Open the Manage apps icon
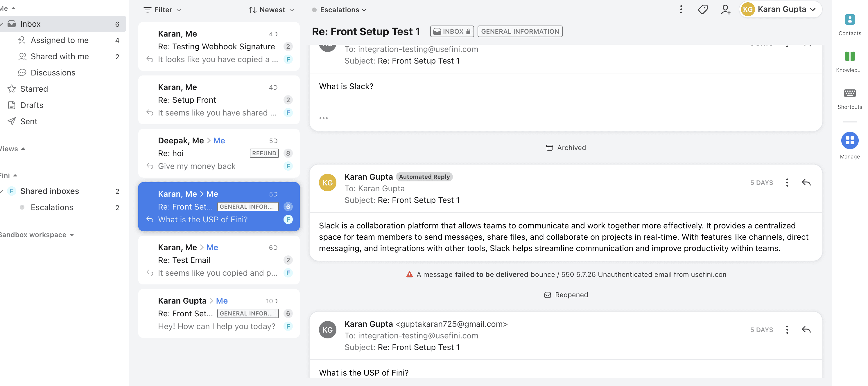This screenshot has width=868, height=386. click(849, 140)
